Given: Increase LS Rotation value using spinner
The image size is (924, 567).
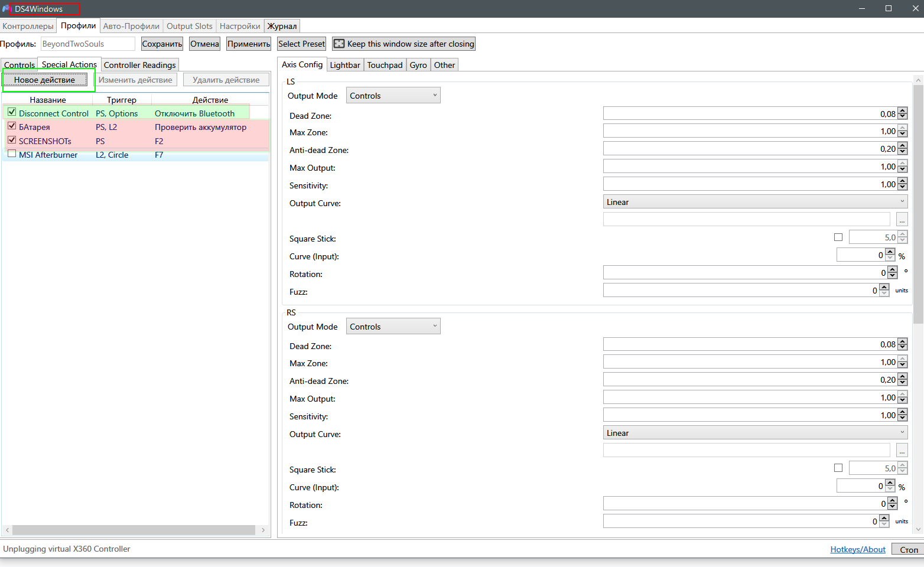Looking at the screenshot, I should [892, 270].
